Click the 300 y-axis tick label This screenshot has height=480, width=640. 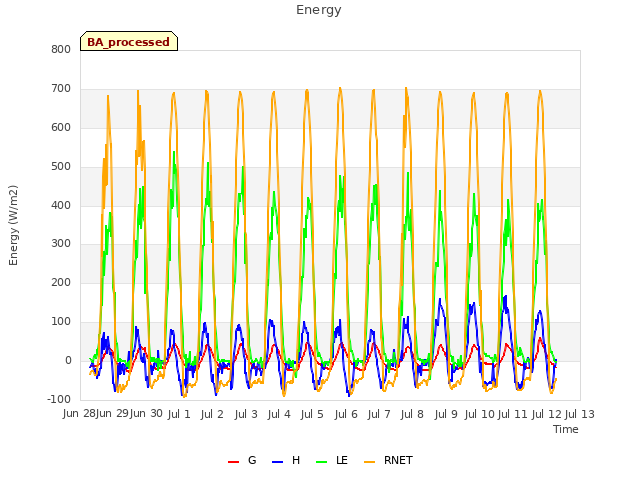pos(61,244)
